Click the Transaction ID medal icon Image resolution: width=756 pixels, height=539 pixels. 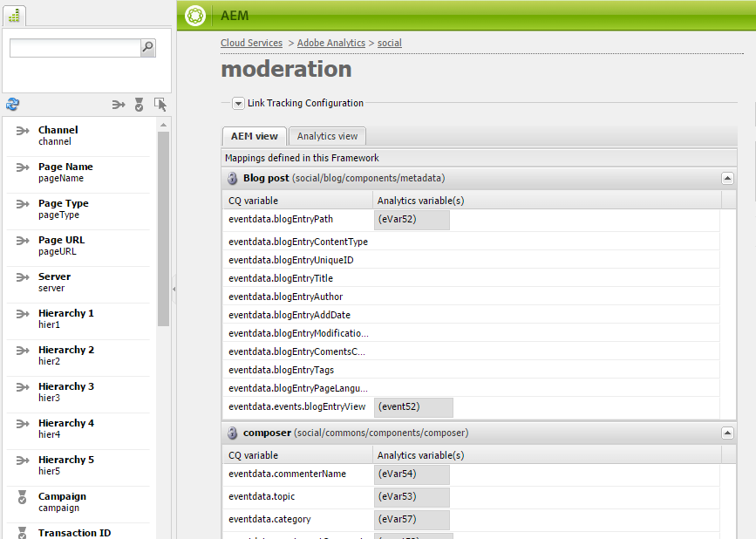(22, 533)
